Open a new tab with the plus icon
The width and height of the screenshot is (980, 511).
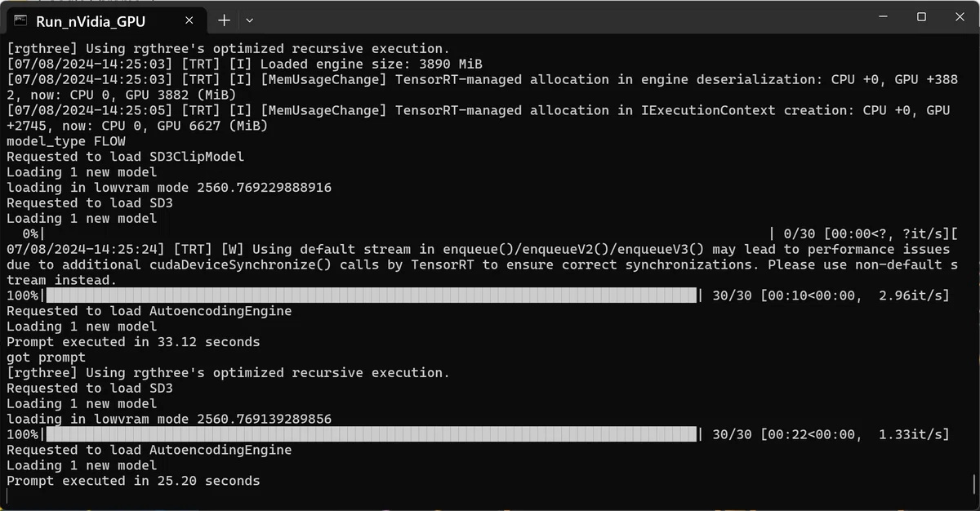click(224, 20)
